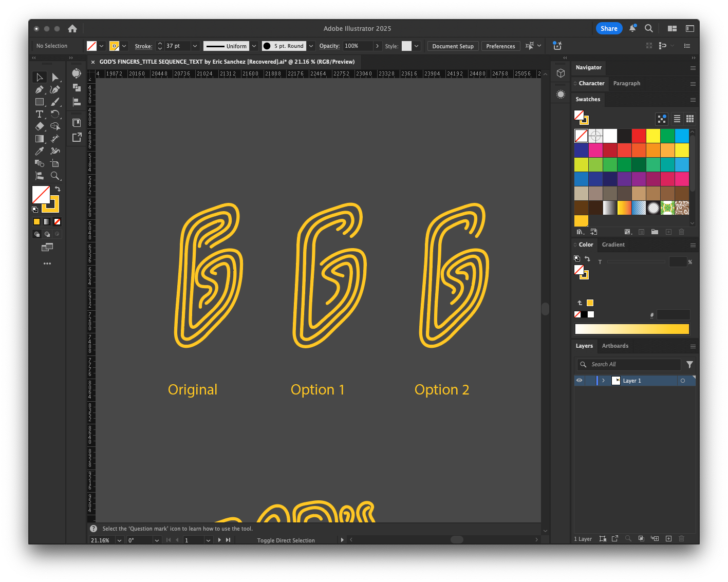Viewport: 728px width, 582px height.
Task: Open the 5 pt. Round brush dropdown
Action: tap(311, 46)
